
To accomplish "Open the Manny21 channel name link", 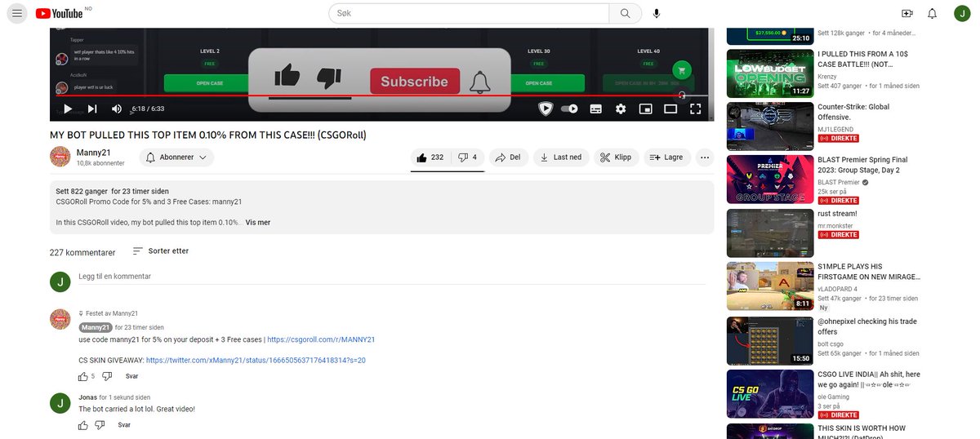I will tap(93, 153).
